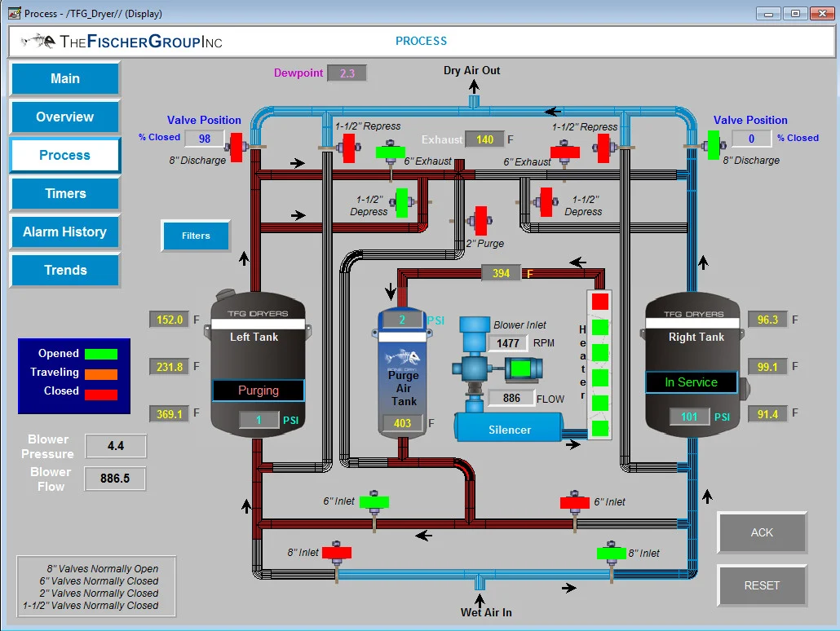Click the blue blower inlet pump graphic

coord(474,364)
